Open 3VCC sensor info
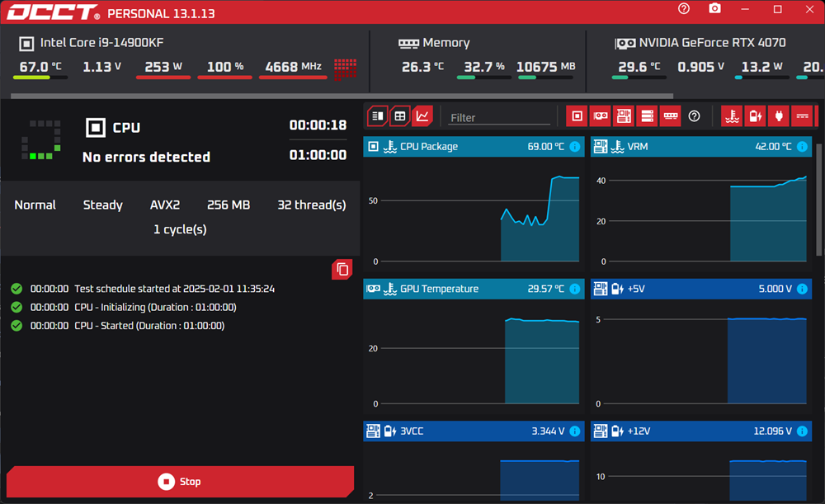The height and width of the screenshot is (504, 825). point(574,431)
